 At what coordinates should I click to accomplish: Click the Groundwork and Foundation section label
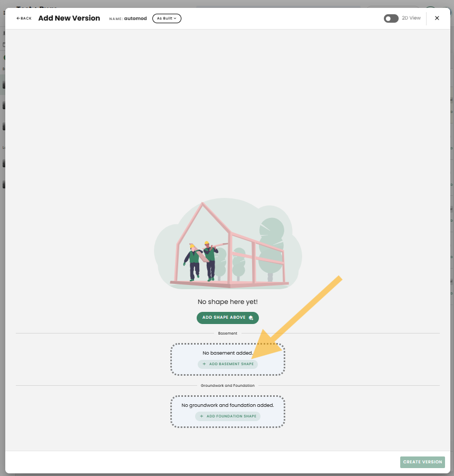pos(227,386)
